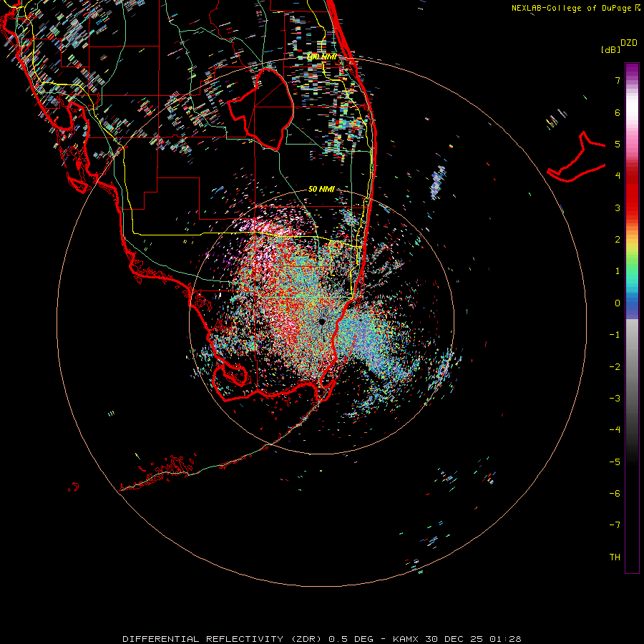Click the 6 value on the color scale
644x644 pixels.
pyautogui.click(x=618, y=112)
